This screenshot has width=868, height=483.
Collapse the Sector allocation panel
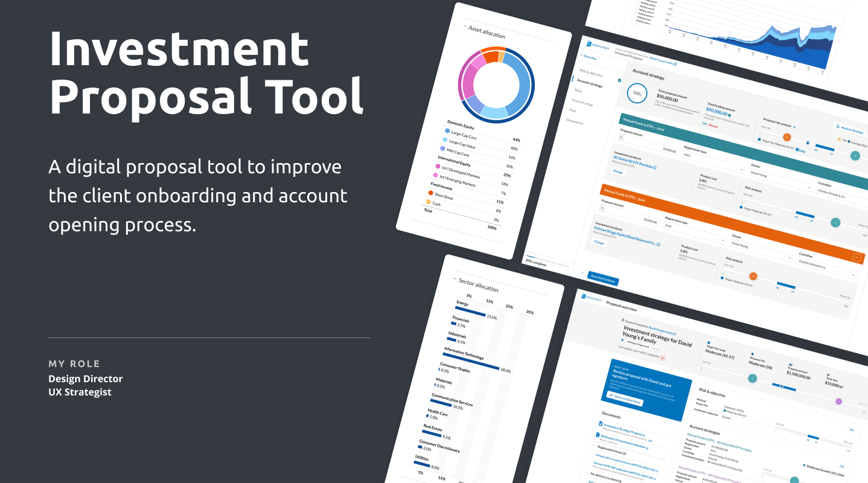(455, 280)
